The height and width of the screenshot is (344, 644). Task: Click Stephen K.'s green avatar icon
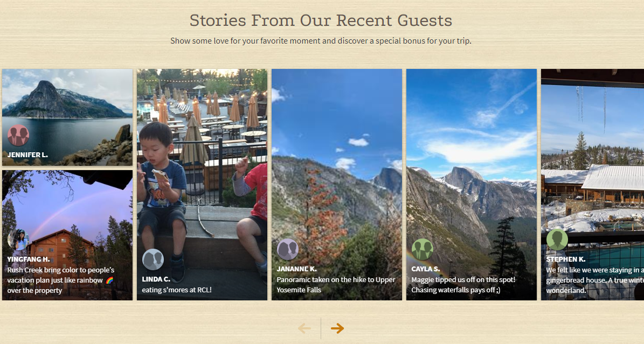click(x=557, y=240)
